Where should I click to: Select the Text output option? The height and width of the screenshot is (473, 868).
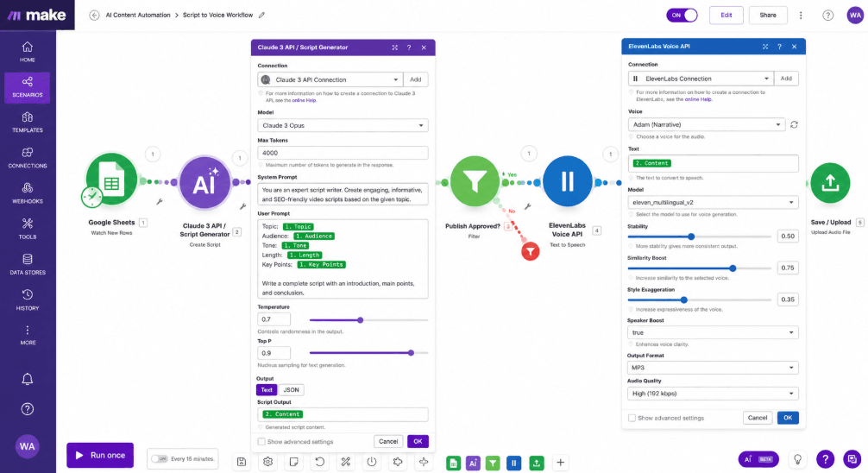tap(267, 389)
